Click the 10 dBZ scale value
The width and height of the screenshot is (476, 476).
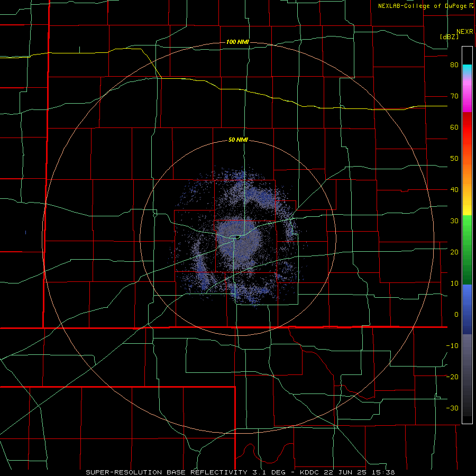pyautogui.click(x=454, y=283)
